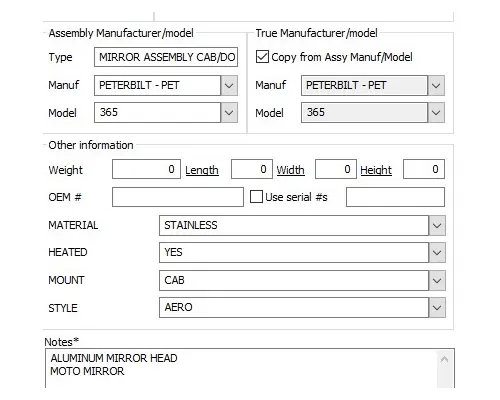Screen dimensions: 500x400
Task: Click inside the Notes text area
Action: pos(241,368)
